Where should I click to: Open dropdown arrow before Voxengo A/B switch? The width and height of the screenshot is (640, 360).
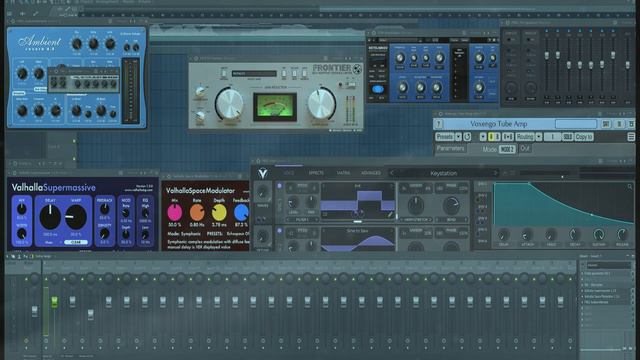483,137
